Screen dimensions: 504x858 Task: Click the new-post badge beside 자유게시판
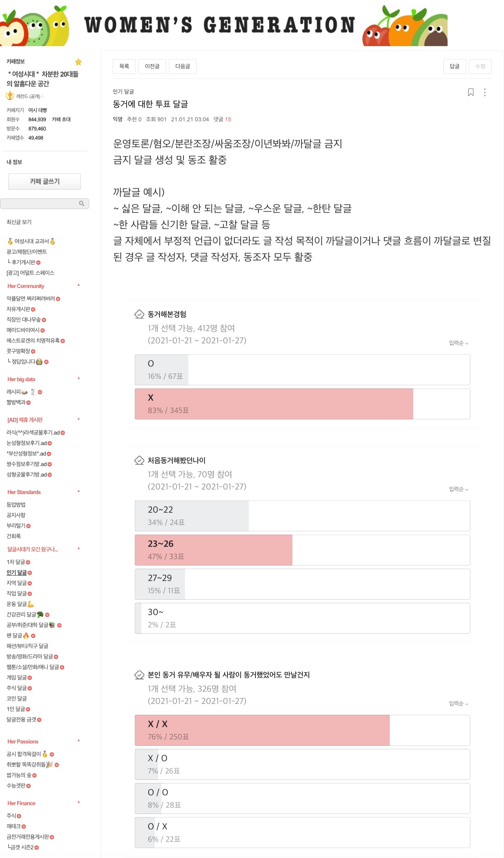[34, 309]
